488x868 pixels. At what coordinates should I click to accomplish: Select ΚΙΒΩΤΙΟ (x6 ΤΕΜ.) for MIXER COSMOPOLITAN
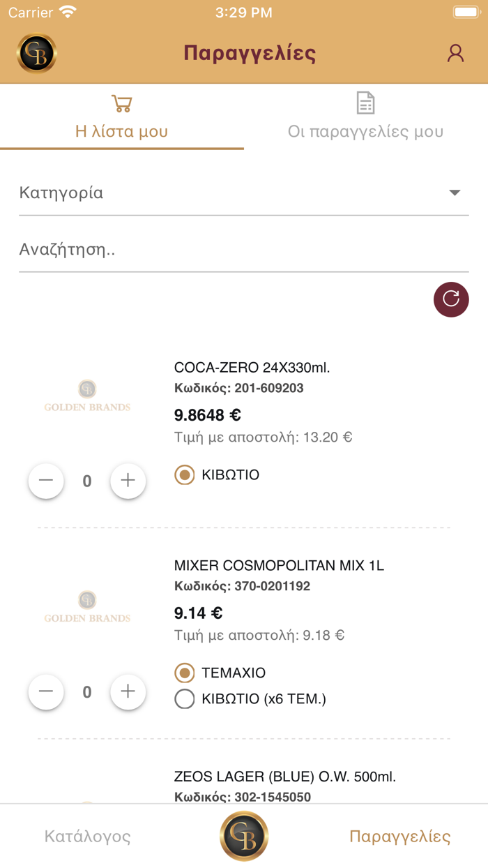(x=184, y=698)
